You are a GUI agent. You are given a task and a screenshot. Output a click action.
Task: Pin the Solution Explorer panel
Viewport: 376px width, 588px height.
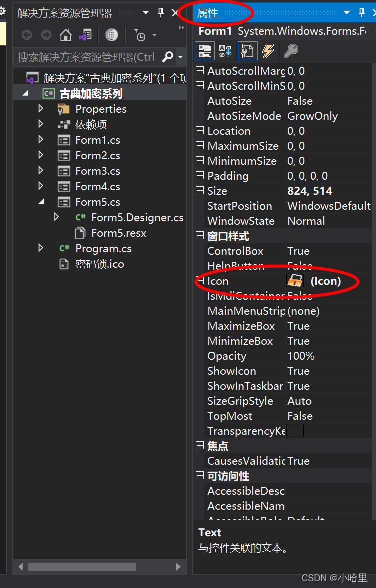click(x=161, y=13)
